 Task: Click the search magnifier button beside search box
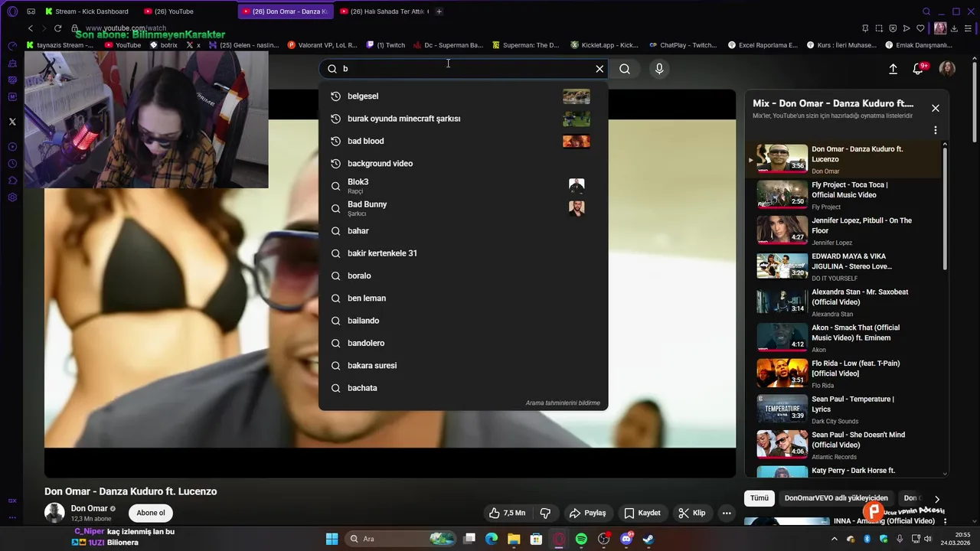(x=625, y=69)
